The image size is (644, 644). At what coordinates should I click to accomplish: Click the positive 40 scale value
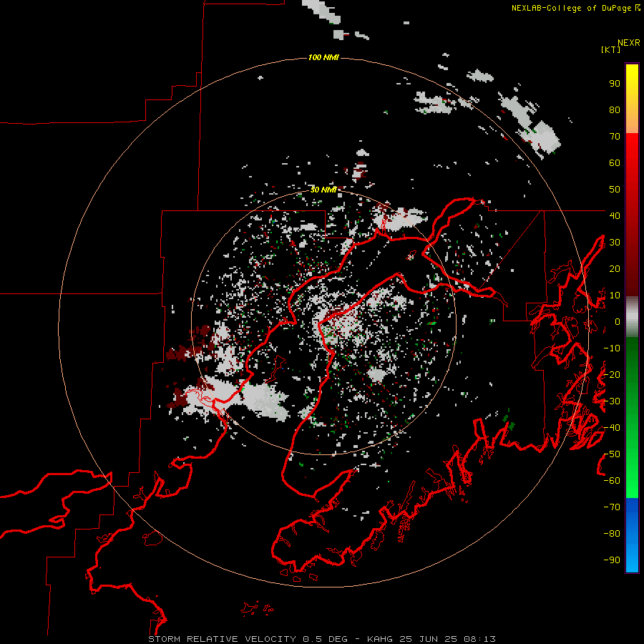click(615, 216)
